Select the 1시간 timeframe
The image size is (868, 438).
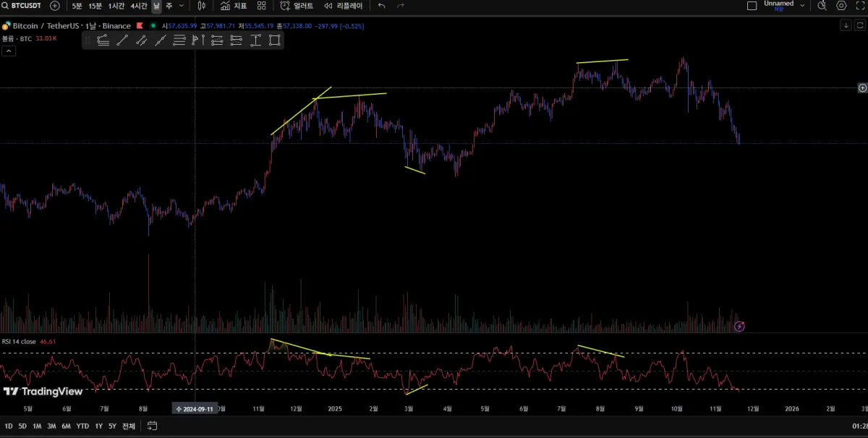pyautogui.click(x=116, y=6)
